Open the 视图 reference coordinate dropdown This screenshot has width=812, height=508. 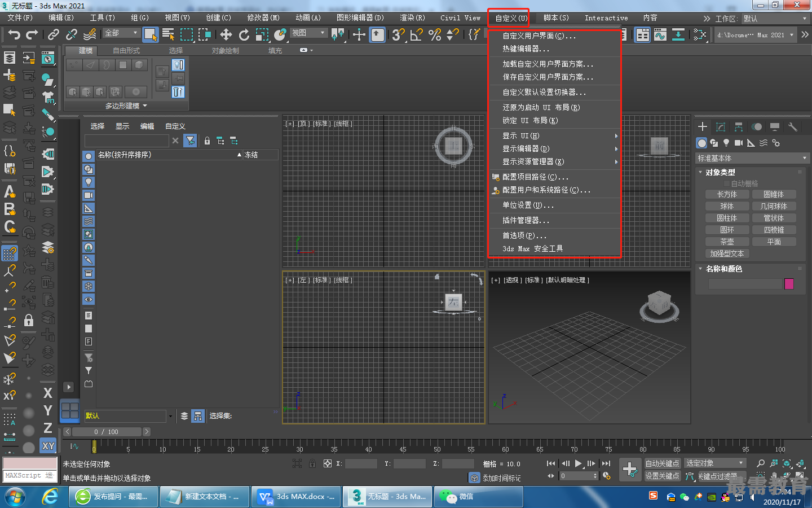(308, 33)
